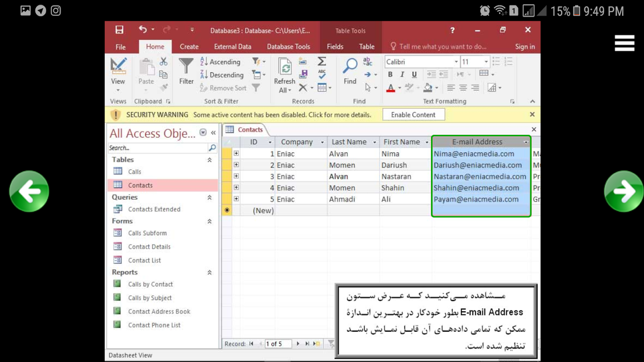
Task: Open the background fill color bucket
Action: coord(428,88)
